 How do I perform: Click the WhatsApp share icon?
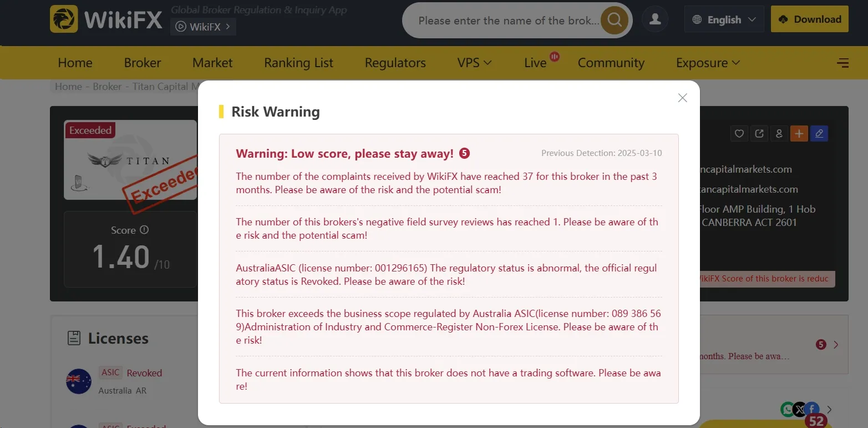788,410
